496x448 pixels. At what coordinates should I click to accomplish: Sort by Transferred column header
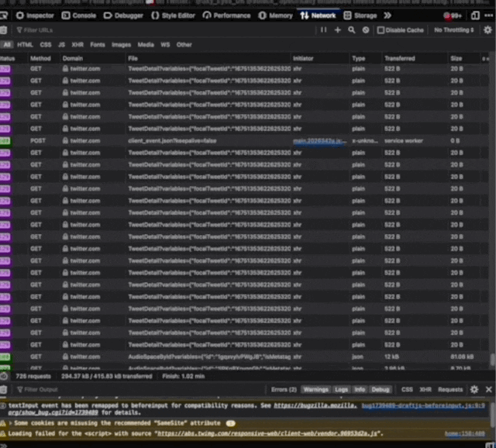(x=415, y=58)
